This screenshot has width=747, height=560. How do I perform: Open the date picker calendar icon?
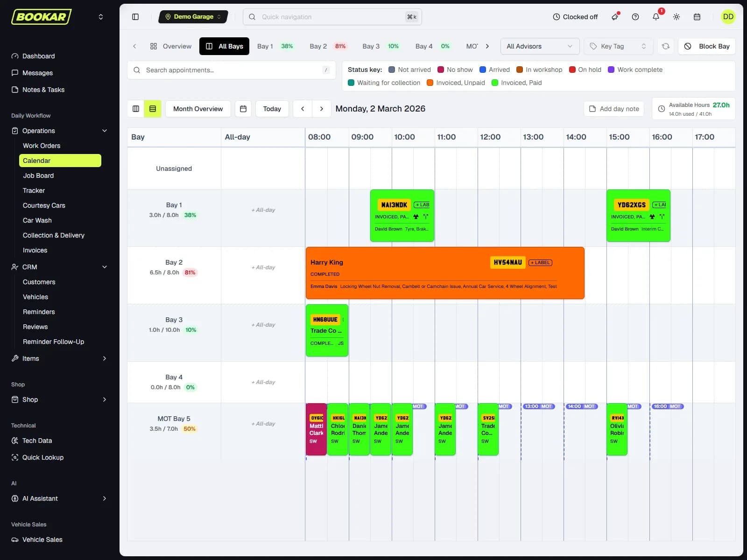tap(243, 109)
